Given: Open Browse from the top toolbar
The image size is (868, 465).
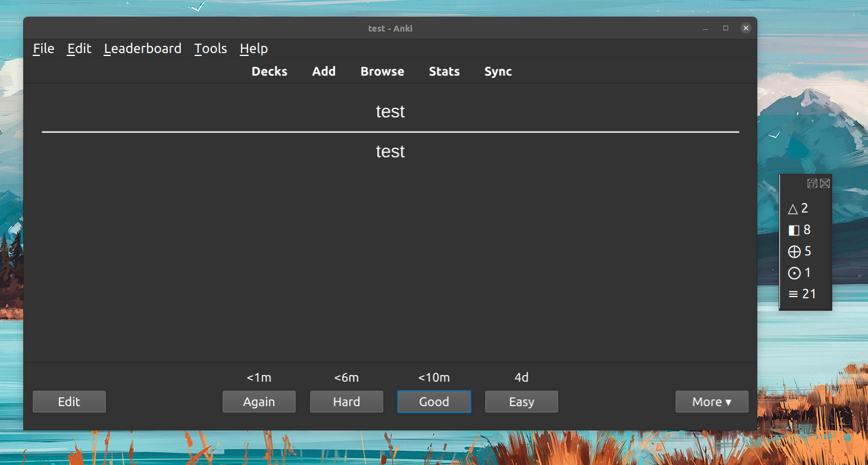Looking at the screenshot, I should pyautogui.click(x=382, y=71).
